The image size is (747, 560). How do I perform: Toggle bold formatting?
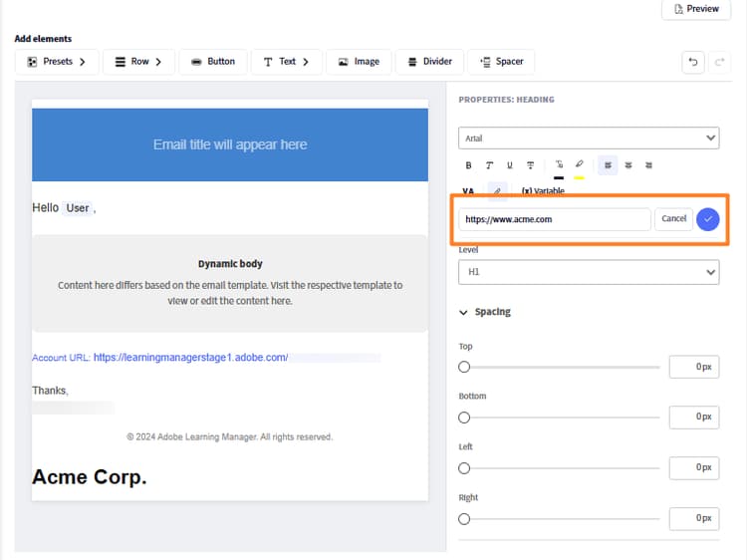tap(468, 165)
